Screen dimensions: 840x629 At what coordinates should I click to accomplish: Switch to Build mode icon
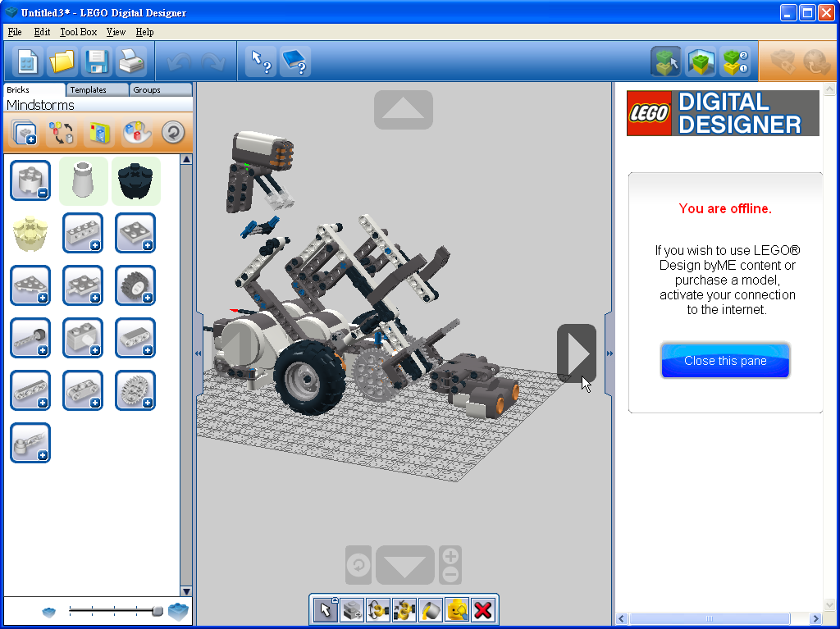(x=666, y=62)
